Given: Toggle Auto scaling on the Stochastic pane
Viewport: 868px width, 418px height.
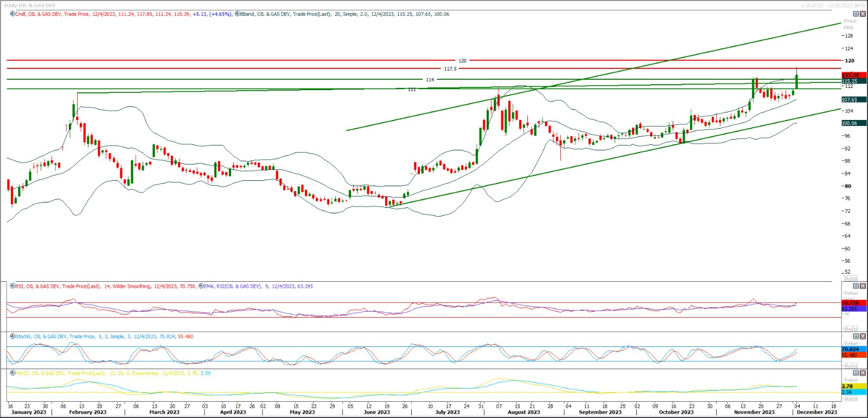Looking at the screenshot, I should click(x=851, y=366).
